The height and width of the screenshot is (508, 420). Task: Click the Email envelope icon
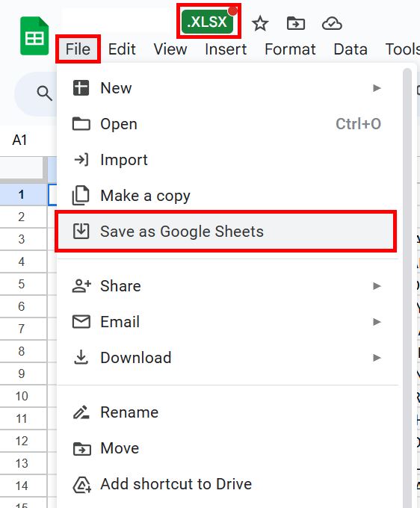(81, 322)
